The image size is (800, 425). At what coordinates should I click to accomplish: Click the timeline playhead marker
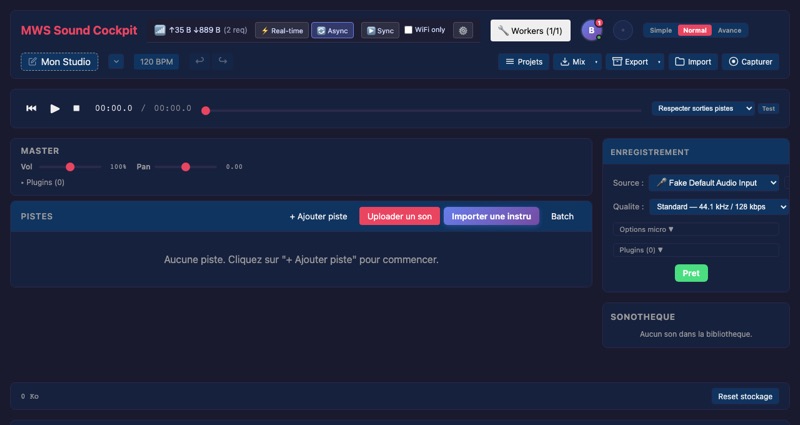pos(206,111)
